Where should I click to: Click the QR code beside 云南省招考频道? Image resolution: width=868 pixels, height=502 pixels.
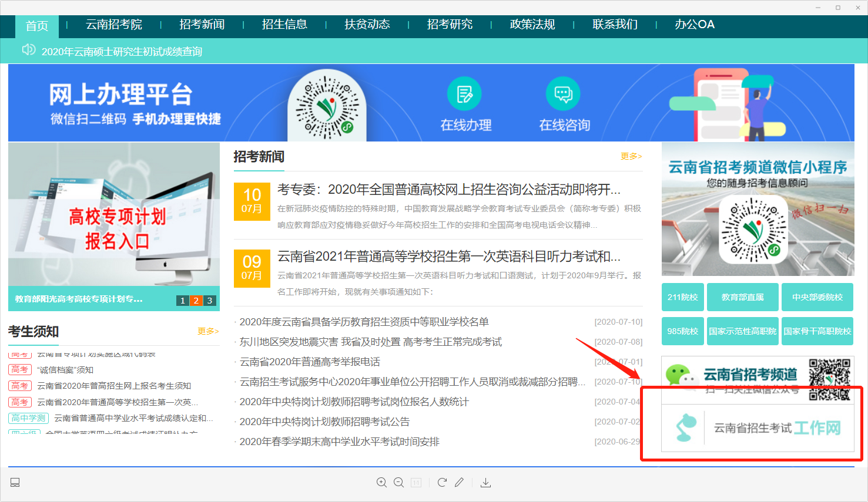pos(830,379)
